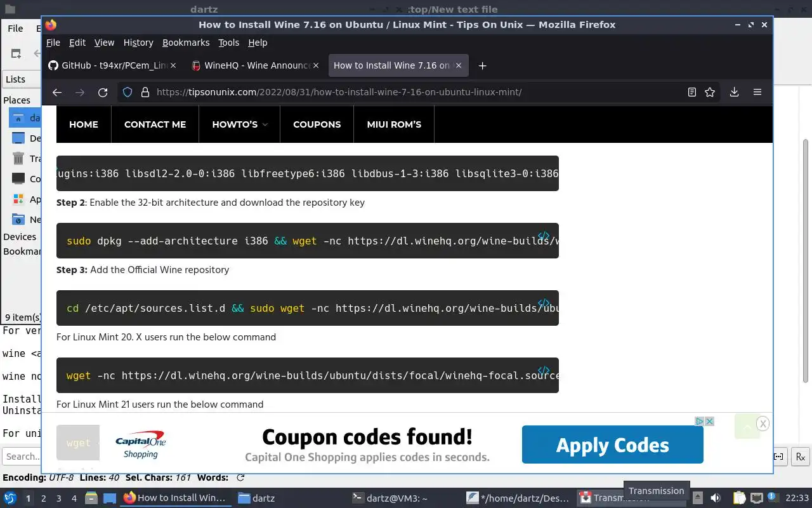812x508 pixels.
Task: Open a new tab with the plus button
Action: pyautogui.click(x=482, y=65)
